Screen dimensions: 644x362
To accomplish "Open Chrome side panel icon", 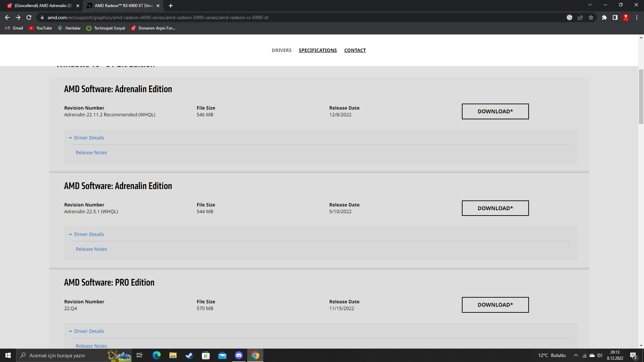I will click(x=615, y=17).
